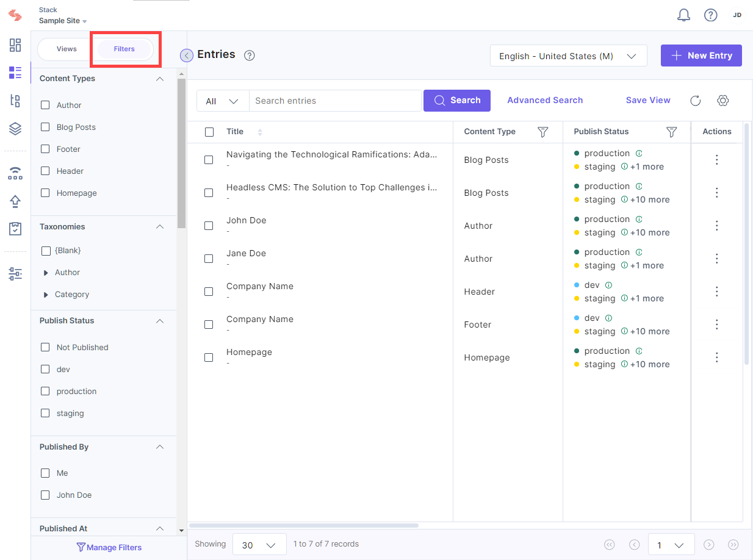This screenshot has height=560, width=753.
Task: Switch to the Views tab
Action: 67,49
